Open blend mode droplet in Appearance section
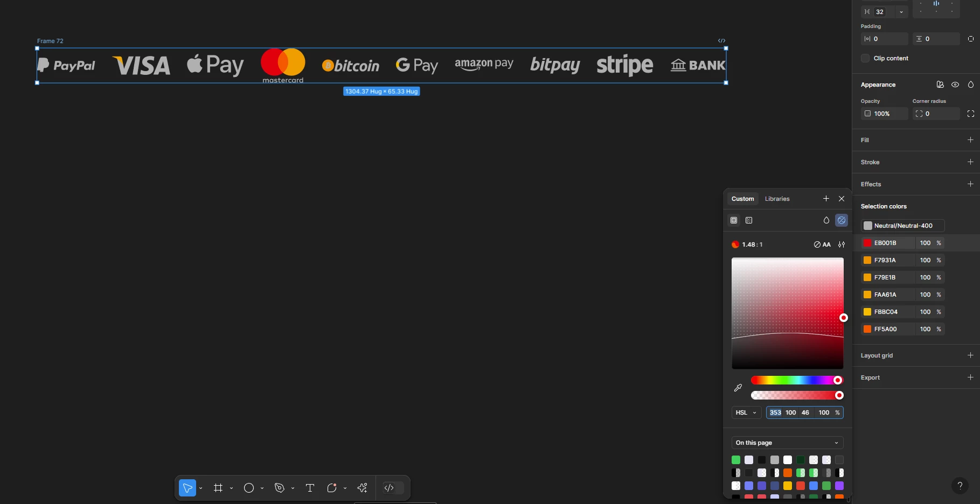This screenshot has height=504, width=980. tap(971, 85)
